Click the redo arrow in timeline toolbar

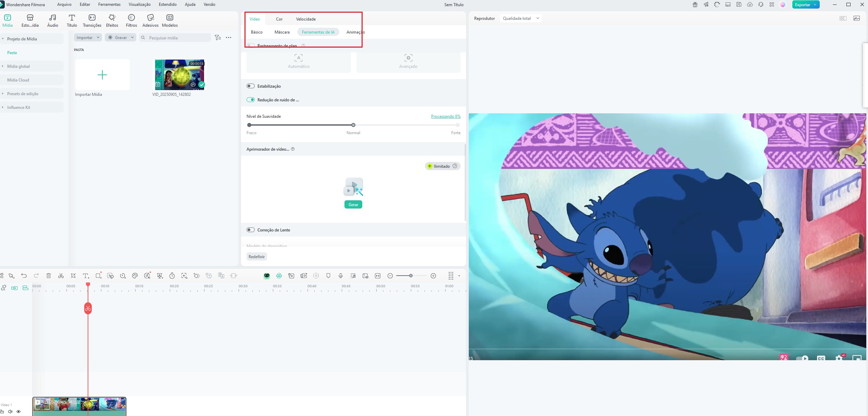point(36,276)
